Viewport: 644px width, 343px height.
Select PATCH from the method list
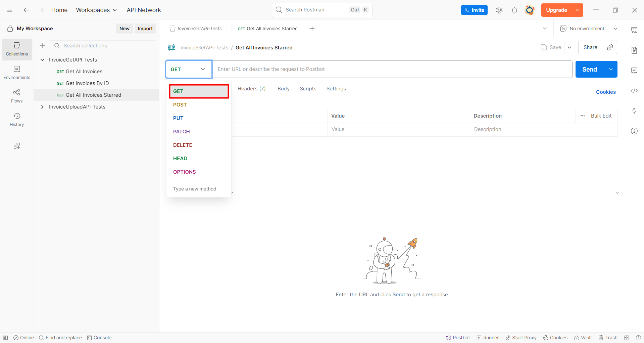point(181,131)
